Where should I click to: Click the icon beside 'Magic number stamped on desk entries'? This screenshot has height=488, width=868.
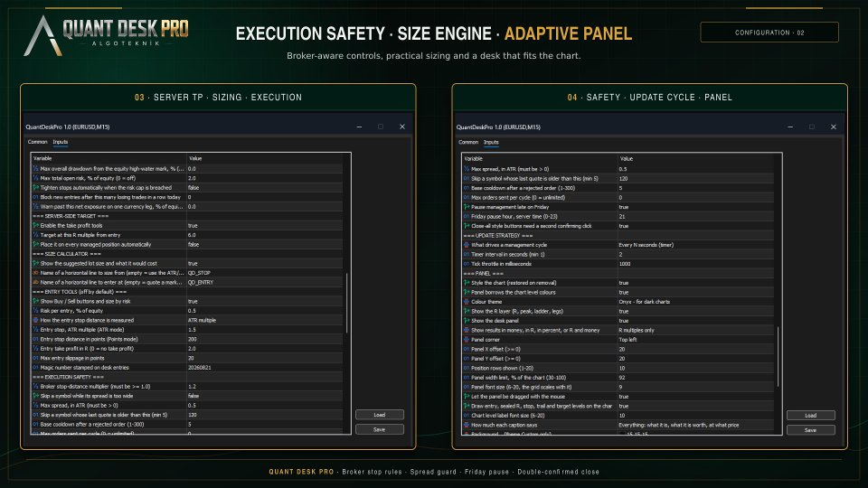35,368
